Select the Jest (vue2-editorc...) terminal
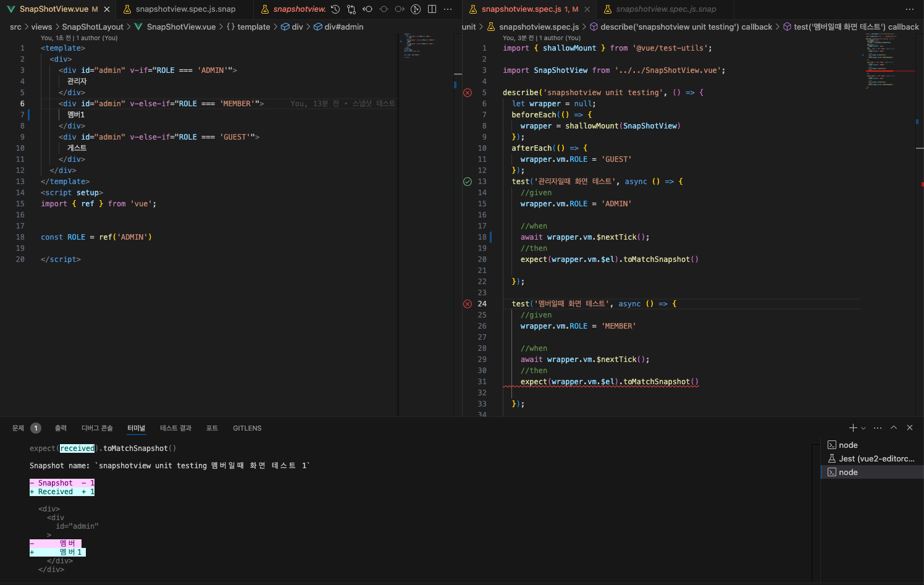The width and height of the screenshot is (924, 585). tap(872, 458)
